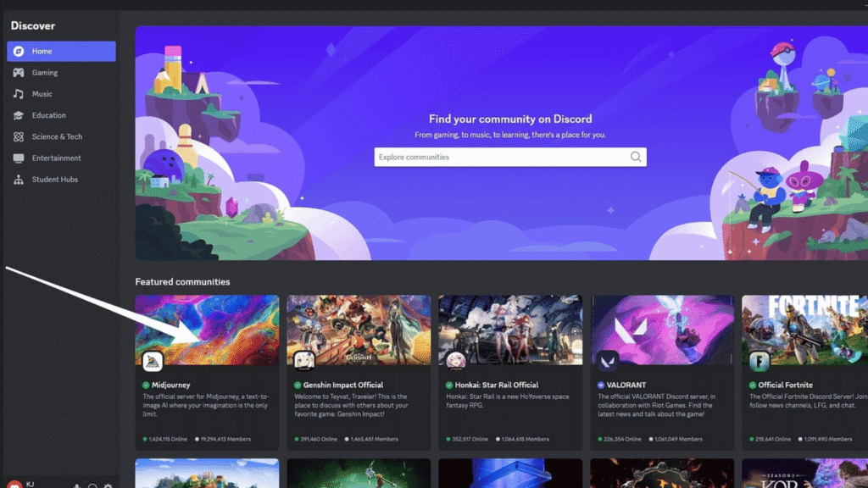Image resolution: width=868 pixels, height=488 pixels.
Task: Click the verified badge beside Honkai: Star Rail Official
Action: pos(449,385)
